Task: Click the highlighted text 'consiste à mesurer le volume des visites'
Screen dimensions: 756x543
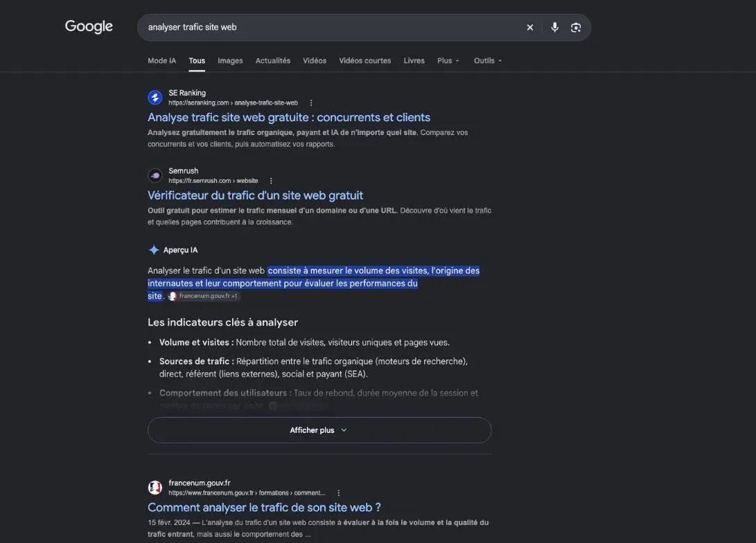Action: click(x=348, y=271)
